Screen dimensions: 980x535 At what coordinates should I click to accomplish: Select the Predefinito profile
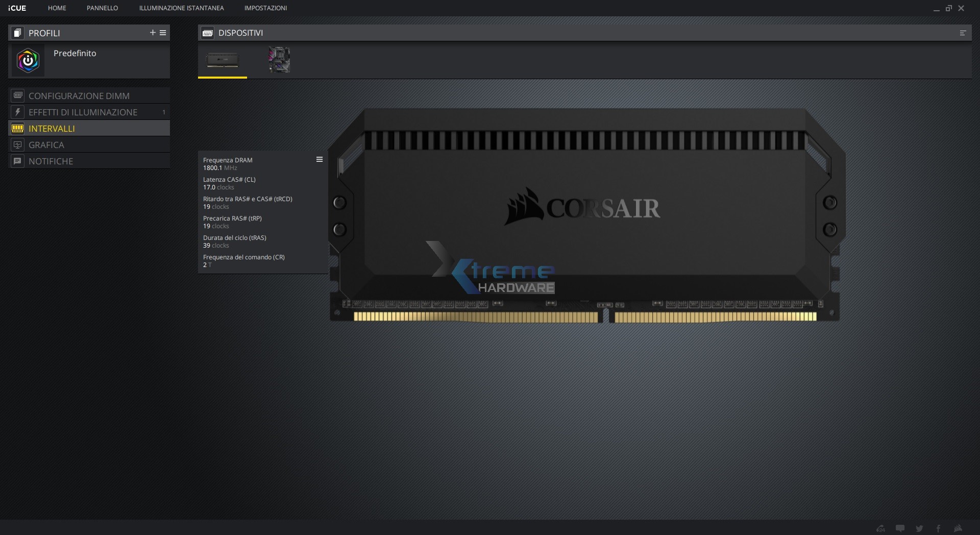click(x=89, y=60)
